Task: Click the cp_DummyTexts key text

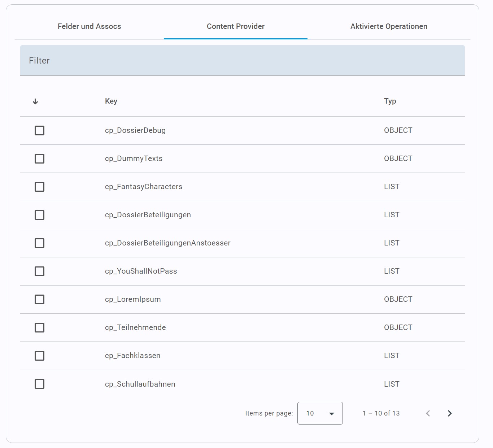Action: 134,158
